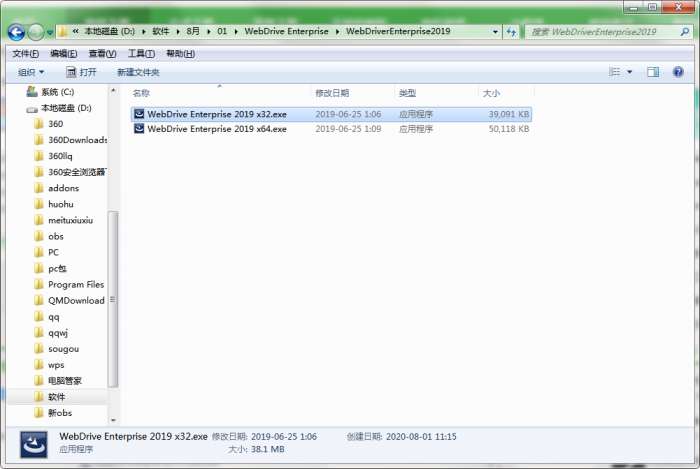Select WebDrive Enterprise 2019 x32.exe file
The image size is (700, 469).
(331, 114)
